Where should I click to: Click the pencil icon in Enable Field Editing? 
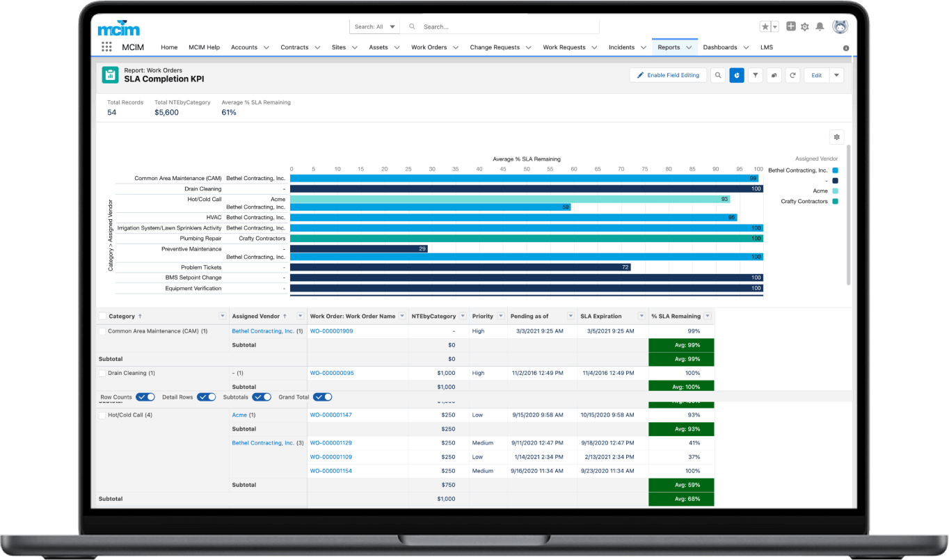click(641, 75)
